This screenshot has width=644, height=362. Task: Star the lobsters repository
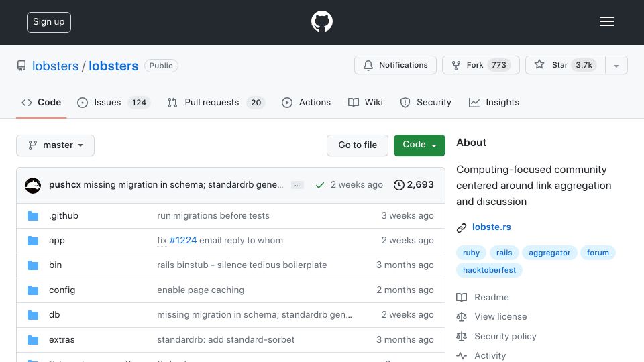[565, 65]
